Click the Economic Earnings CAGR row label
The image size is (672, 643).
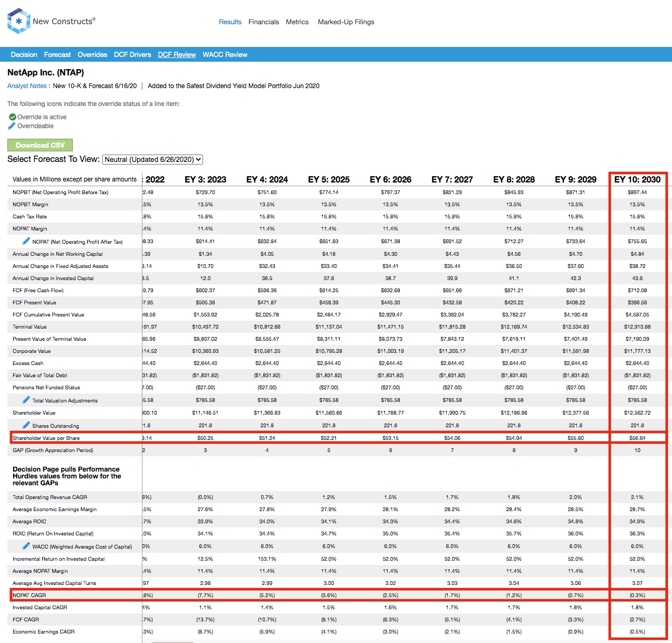(44, 632)
